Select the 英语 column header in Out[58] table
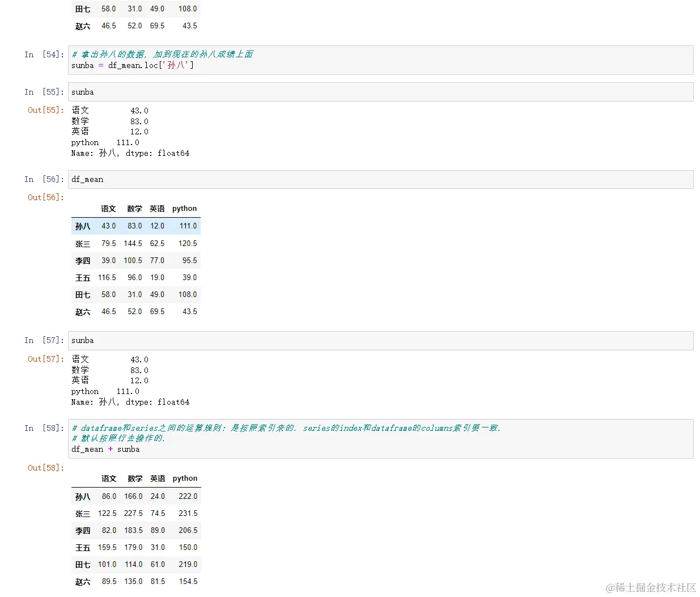The image size is (700, 597). point(158,479)
